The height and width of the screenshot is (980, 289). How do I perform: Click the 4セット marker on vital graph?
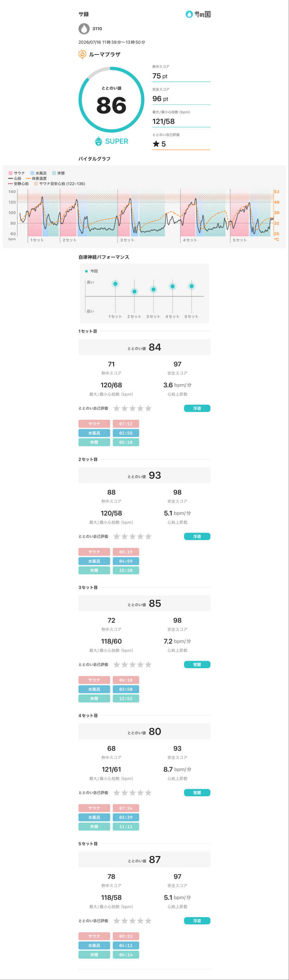pyautogui.click(x=190, y=240)
